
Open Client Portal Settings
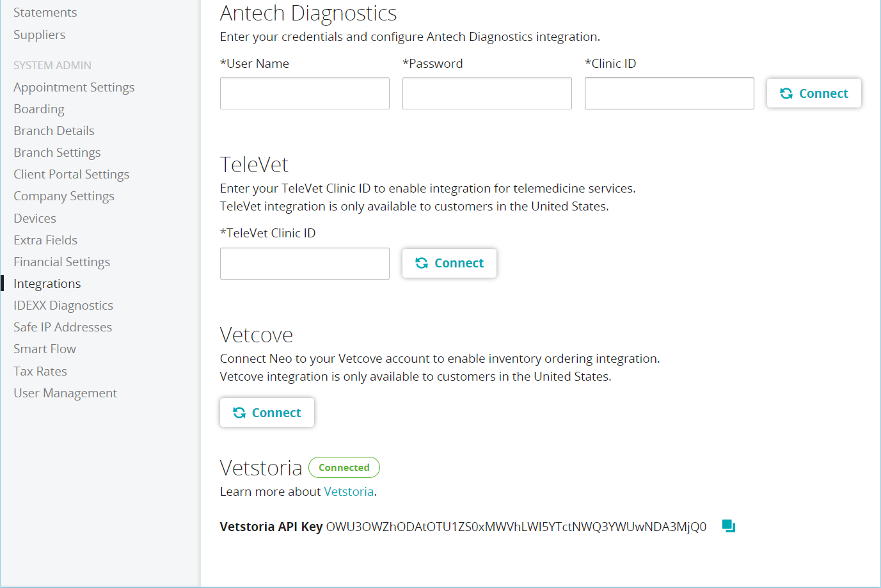[71, 174]
